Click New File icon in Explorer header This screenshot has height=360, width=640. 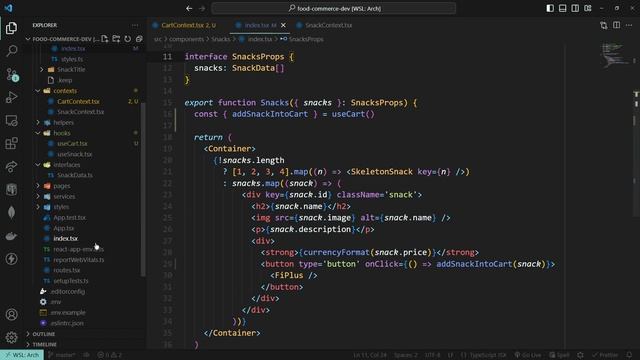pyautogui.click(x=105, y=39)
